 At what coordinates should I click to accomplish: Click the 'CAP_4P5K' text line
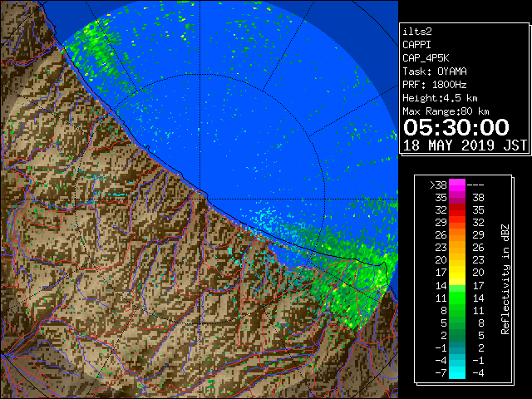tap(426, 58)
